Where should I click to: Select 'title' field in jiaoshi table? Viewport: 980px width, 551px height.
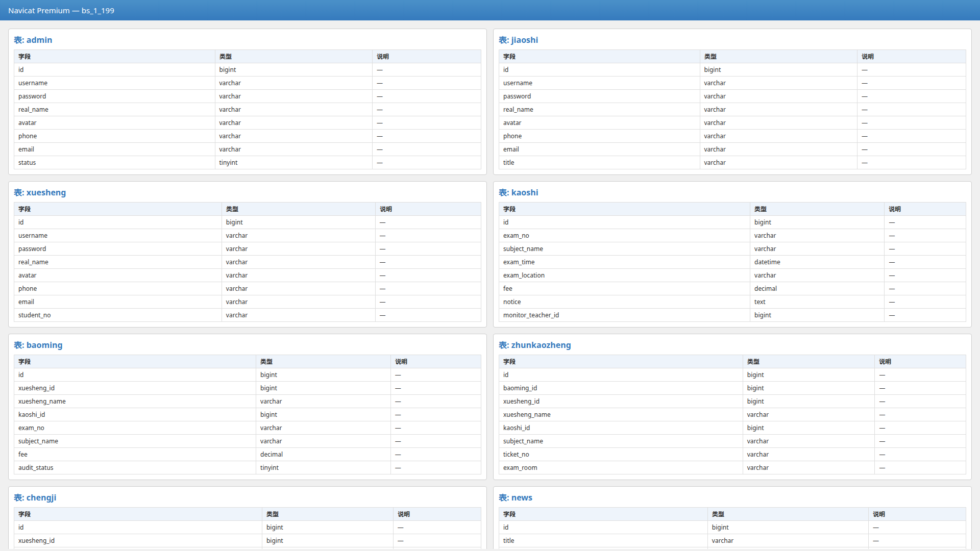[x=508, y=163]
